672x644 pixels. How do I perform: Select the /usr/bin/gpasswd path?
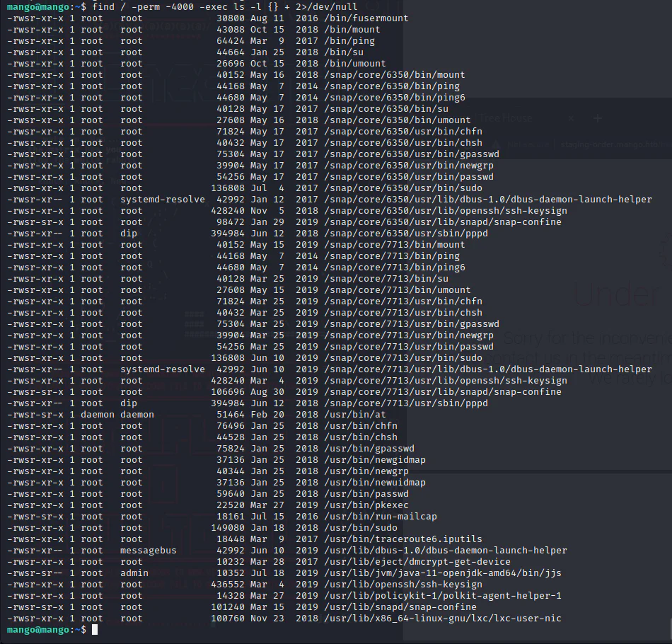[369, 449]
